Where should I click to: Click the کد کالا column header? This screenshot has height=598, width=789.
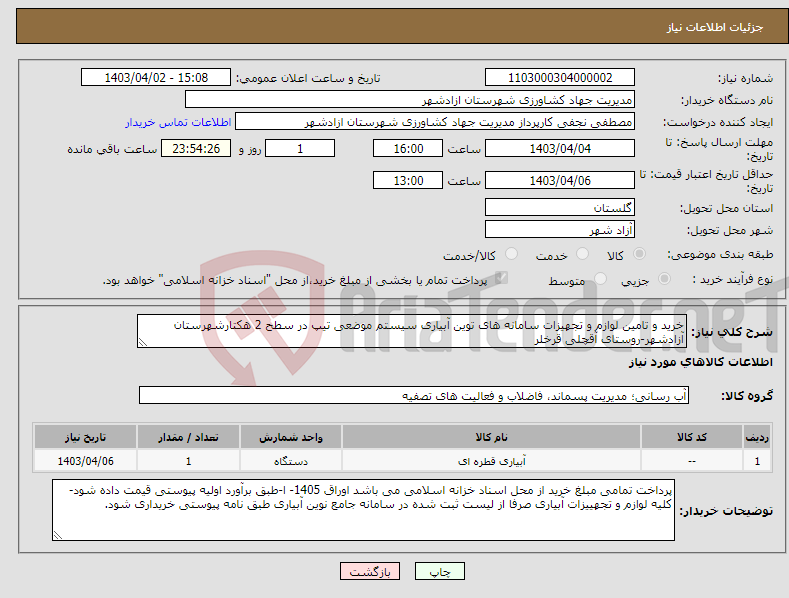point(692,437)
